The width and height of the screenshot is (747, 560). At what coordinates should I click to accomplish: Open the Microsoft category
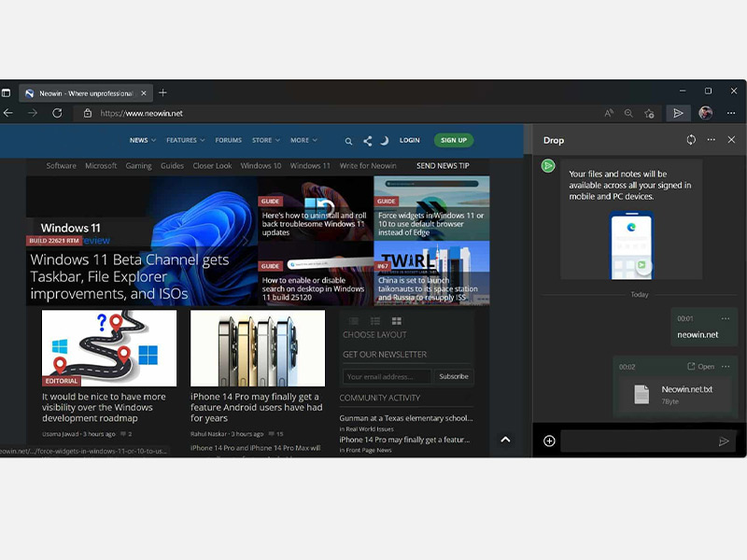pos(101,166)
